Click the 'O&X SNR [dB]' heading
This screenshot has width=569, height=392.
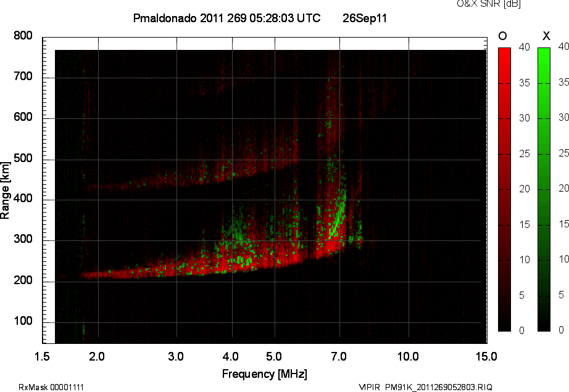pos(489,4)
